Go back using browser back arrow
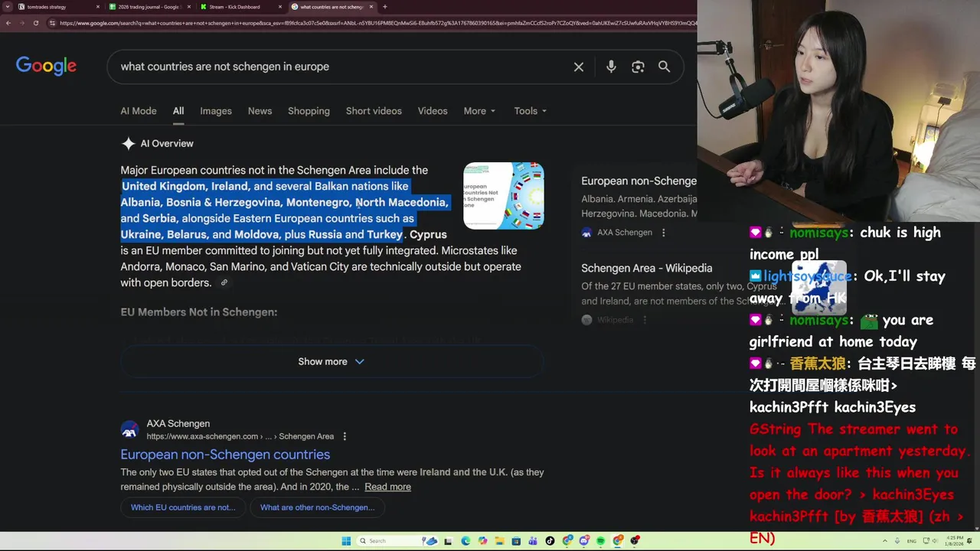This screenshot has height=551, width=980. point(8,23)
